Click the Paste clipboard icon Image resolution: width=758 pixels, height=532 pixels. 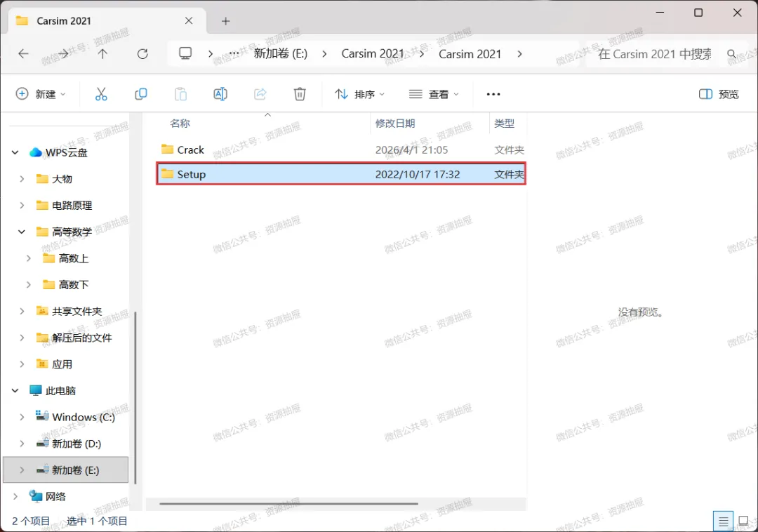(x=180, y=94)
